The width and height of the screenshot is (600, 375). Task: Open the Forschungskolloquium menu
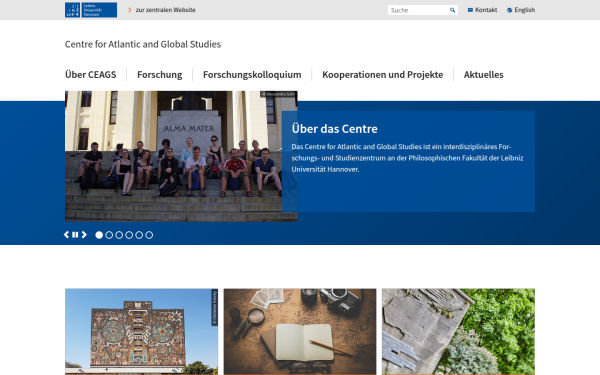252,75
